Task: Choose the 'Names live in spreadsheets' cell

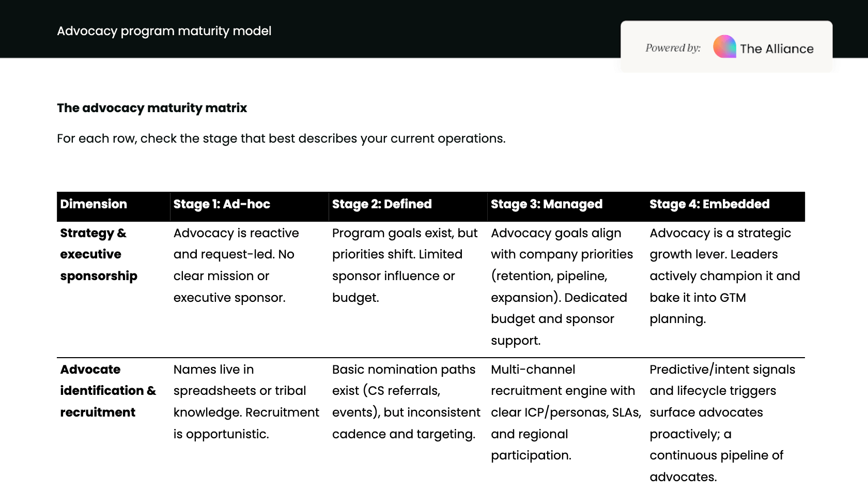Action: (246, 402)
